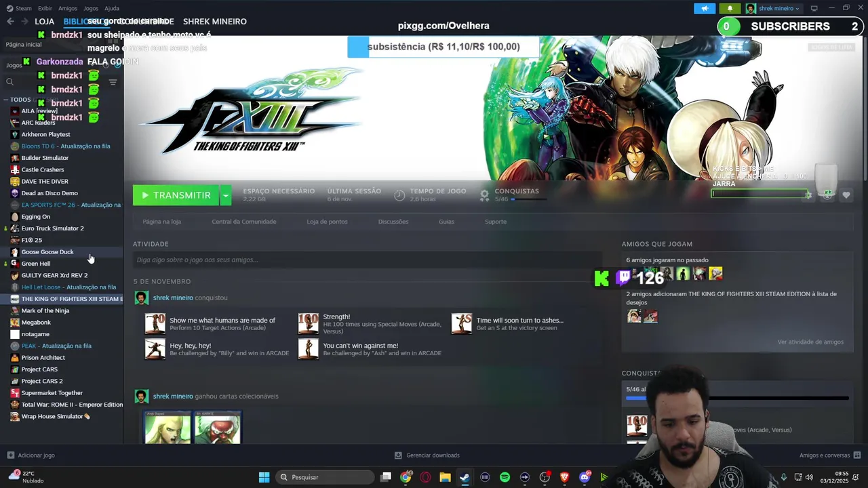Open the Amigos menu

[x=68, y=8]
